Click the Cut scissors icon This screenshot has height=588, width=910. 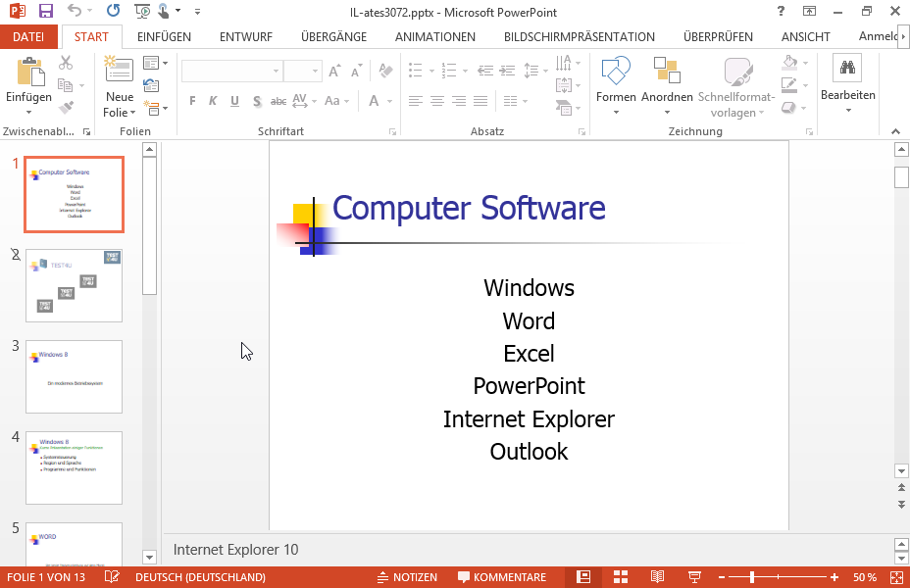(66, 63)
